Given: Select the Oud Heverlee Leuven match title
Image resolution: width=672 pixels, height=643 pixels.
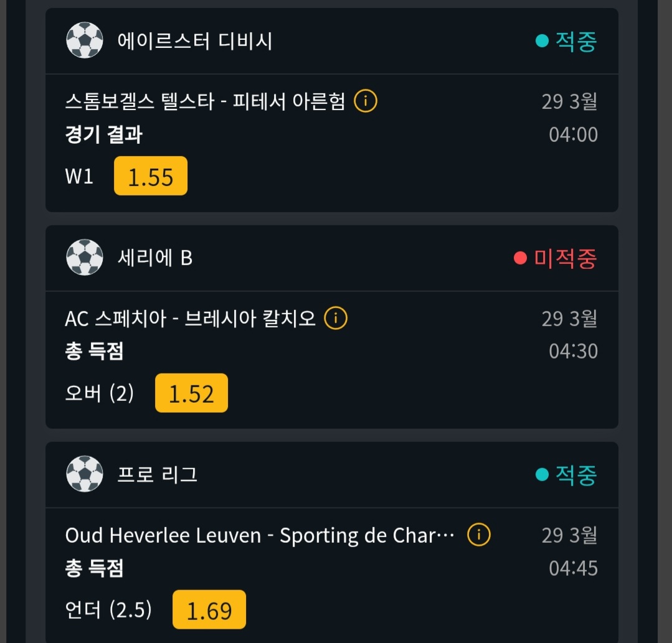Looking at the screenshot, I should click(x=260, y=535).
